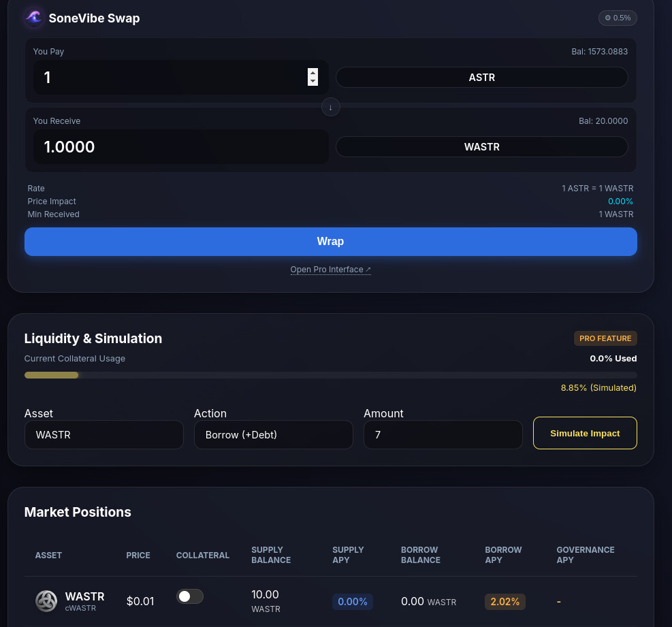Focus the simulation Amount field
This screenshot has width=672, height=627.
(443, 434)
